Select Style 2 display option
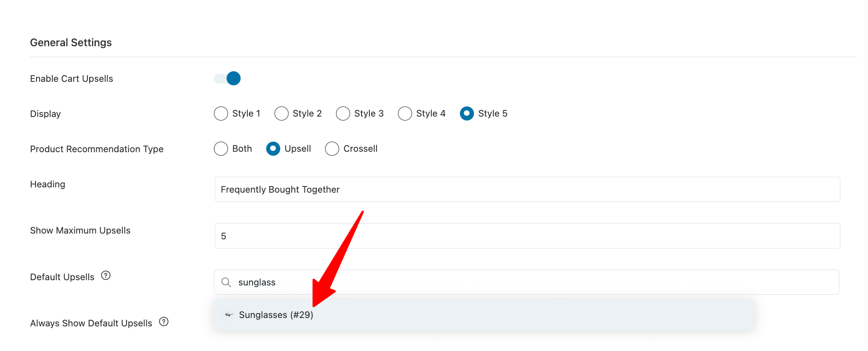This screenshot has height=351, width=868. click(x=282, y=113)
